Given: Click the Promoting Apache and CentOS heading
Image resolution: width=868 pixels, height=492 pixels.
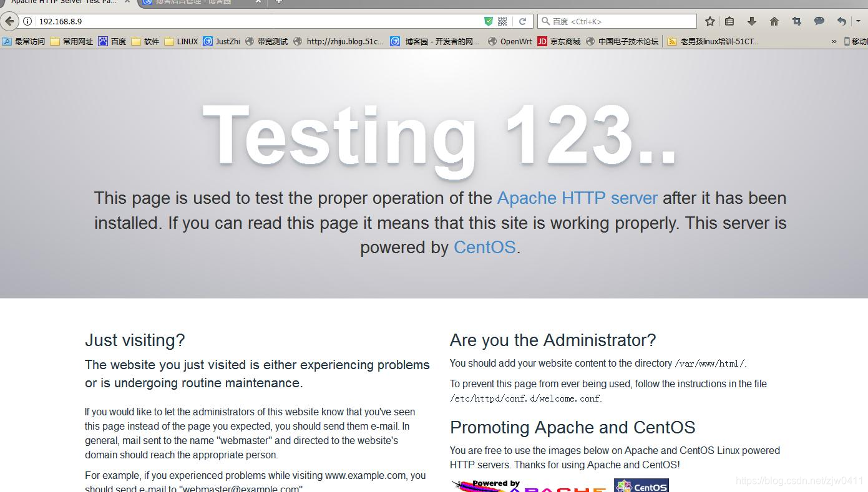Looking at the screenshot, I should click(x=573, y=428).
